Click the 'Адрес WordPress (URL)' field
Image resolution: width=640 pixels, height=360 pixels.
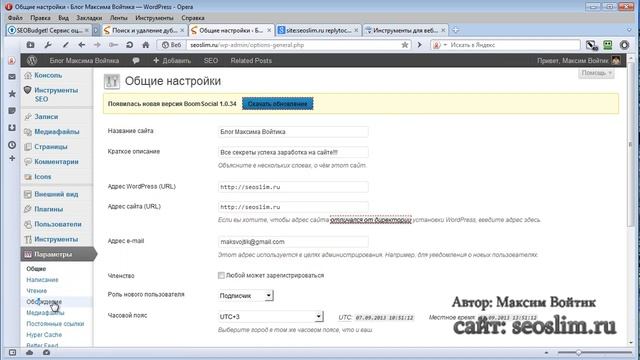point(293,187)
